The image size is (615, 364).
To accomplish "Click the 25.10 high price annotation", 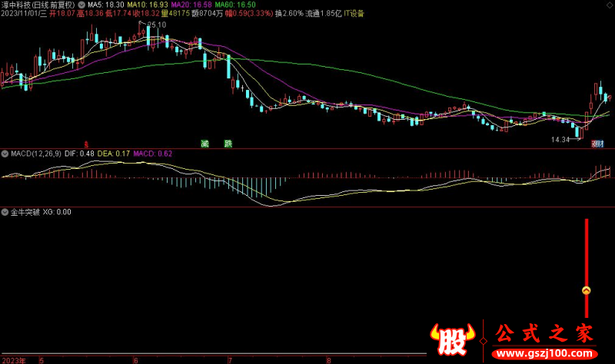I will (156, 25).
